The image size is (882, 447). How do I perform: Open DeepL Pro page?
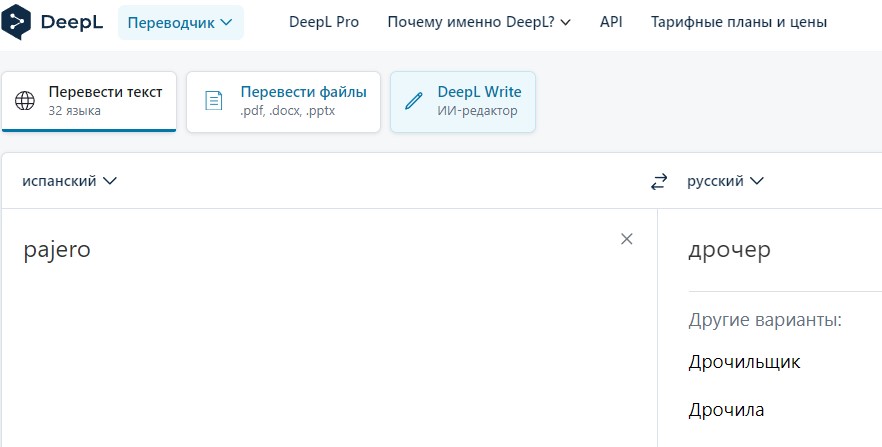(x=324, y=22)
